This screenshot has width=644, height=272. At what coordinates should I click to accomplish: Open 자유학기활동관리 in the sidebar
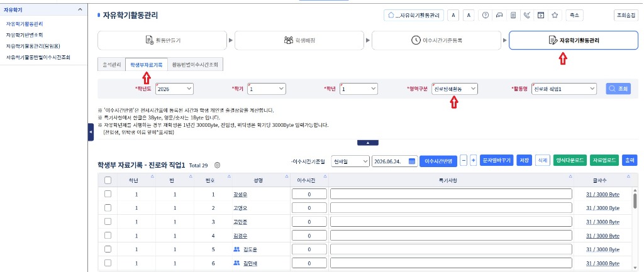tap(25, 24)
